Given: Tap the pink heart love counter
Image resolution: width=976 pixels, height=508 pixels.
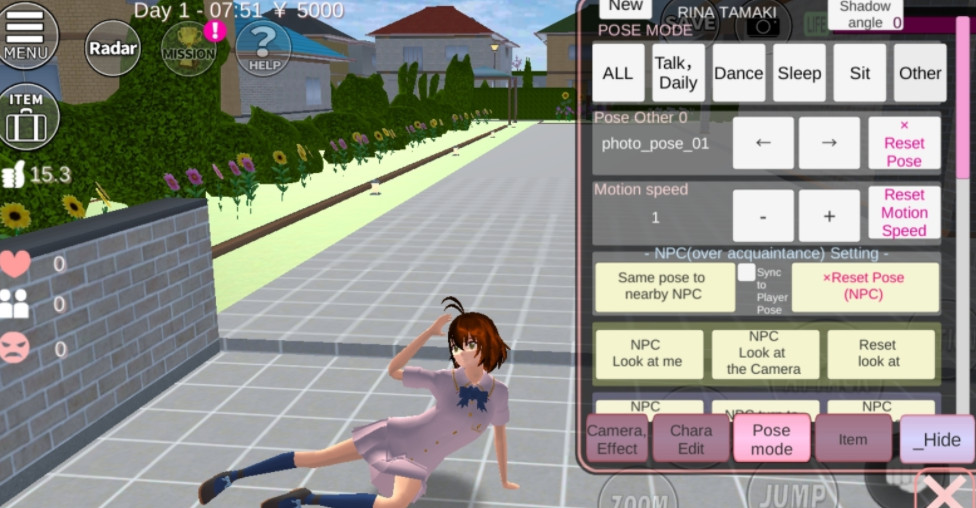Looking at the screenshot, I should (x=15, y=263).
